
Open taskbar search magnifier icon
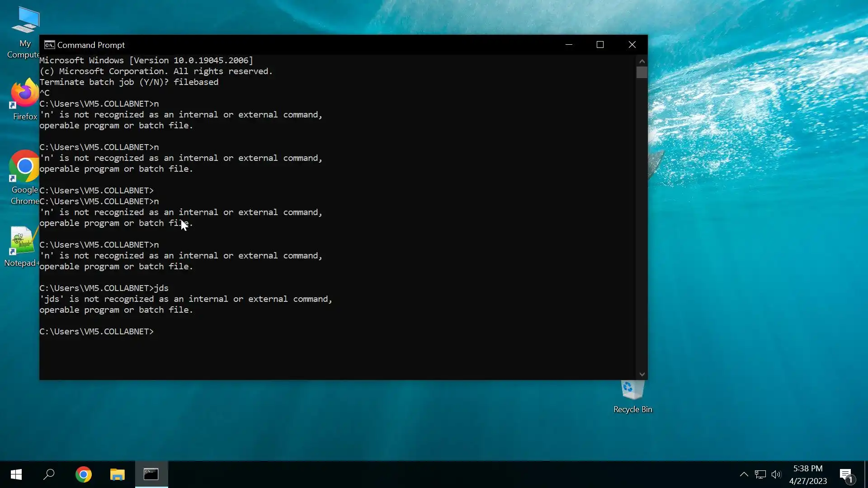pos(49,474)
